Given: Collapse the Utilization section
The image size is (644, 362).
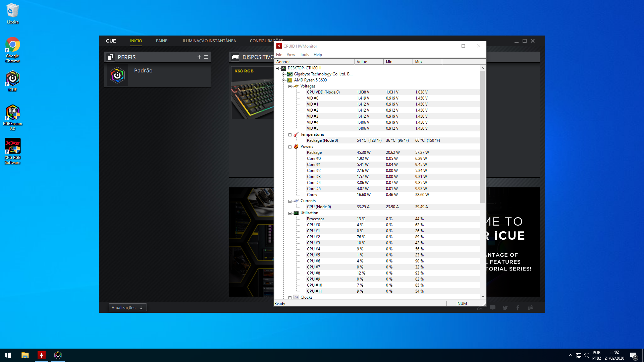Looking at the screenshot, I should (x=290, y=213).
